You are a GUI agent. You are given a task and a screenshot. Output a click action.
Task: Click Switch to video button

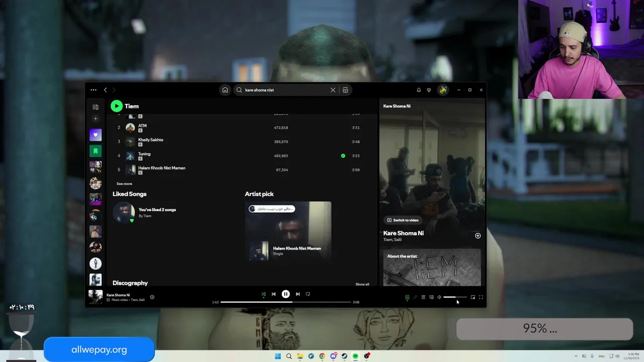tap(403, 220)
